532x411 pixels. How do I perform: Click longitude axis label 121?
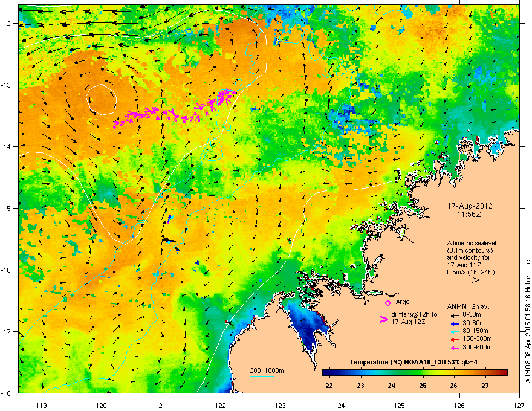(x=161, y=405)
